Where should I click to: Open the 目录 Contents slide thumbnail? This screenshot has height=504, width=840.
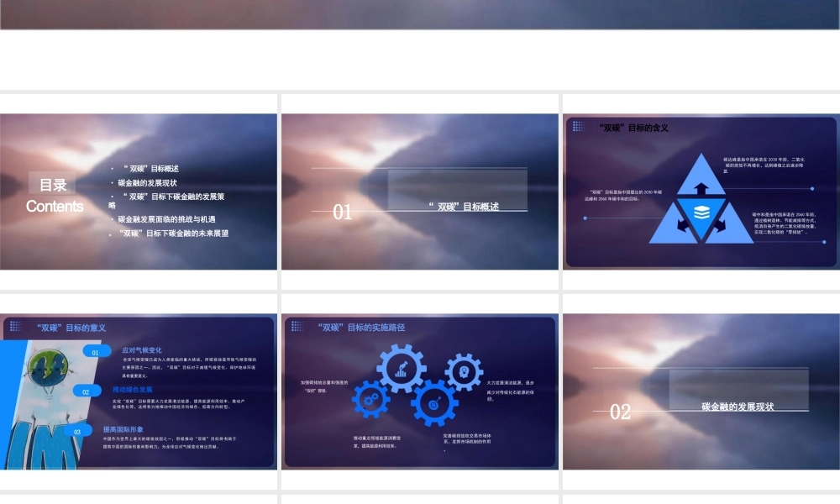pos(139,192)
